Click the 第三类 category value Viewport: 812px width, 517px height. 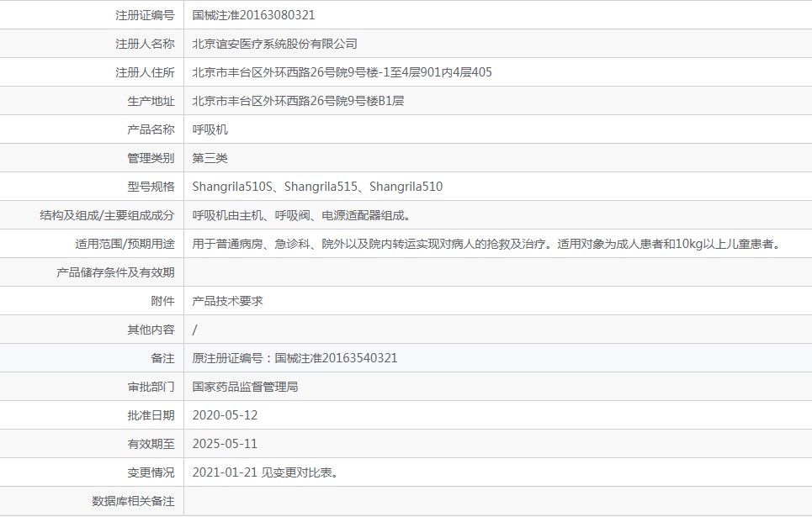tap(210, 158)
